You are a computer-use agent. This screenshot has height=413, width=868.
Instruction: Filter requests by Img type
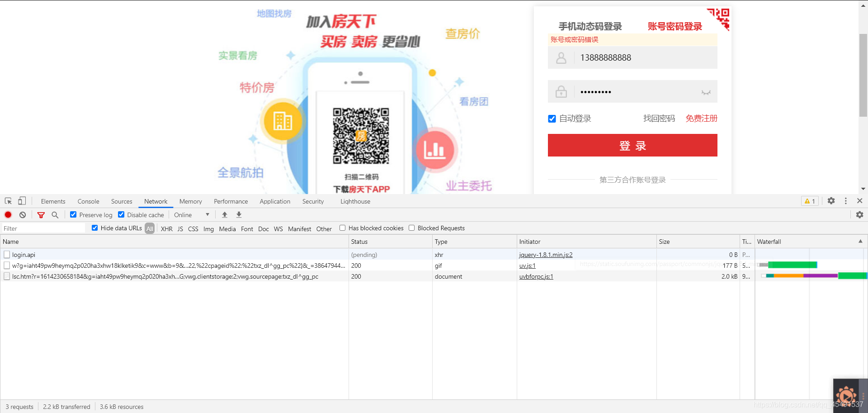(208, 229)
